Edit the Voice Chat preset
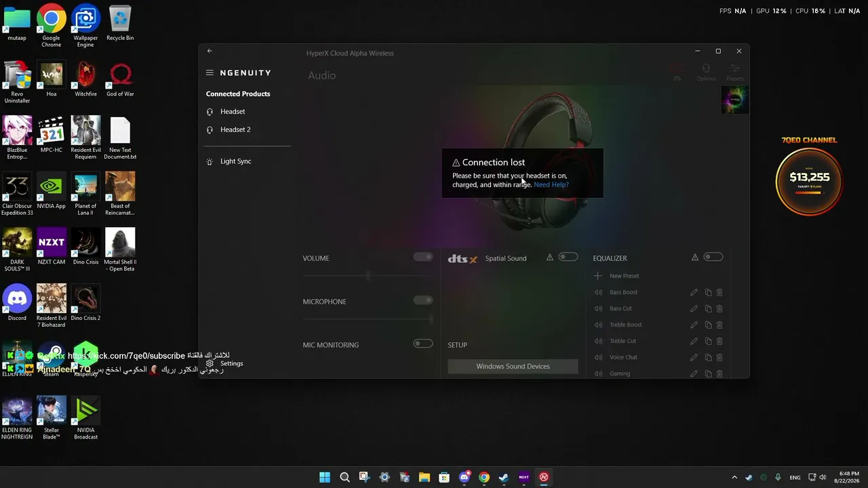The height and width of the screenshot is (488, 868). coord(694,357)
